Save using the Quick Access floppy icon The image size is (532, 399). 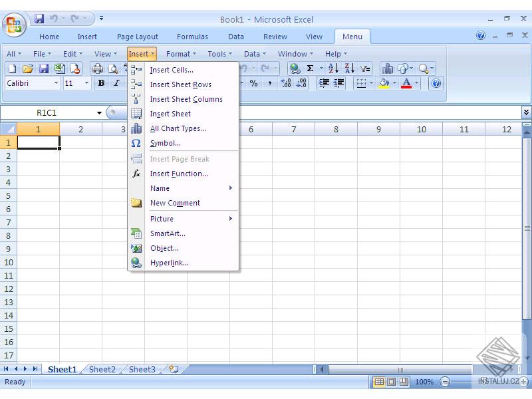[39, 19]
